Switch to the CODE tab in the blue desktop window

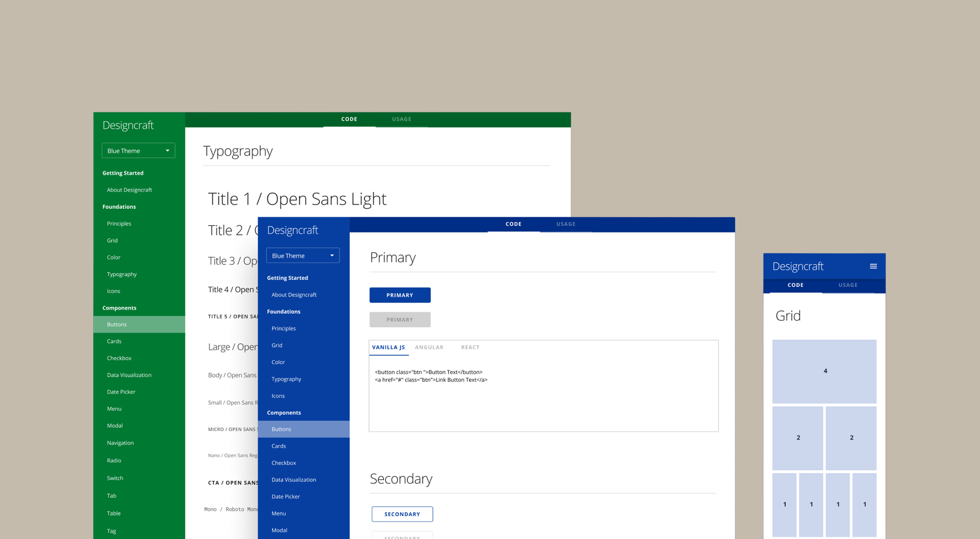coord(514,224)
